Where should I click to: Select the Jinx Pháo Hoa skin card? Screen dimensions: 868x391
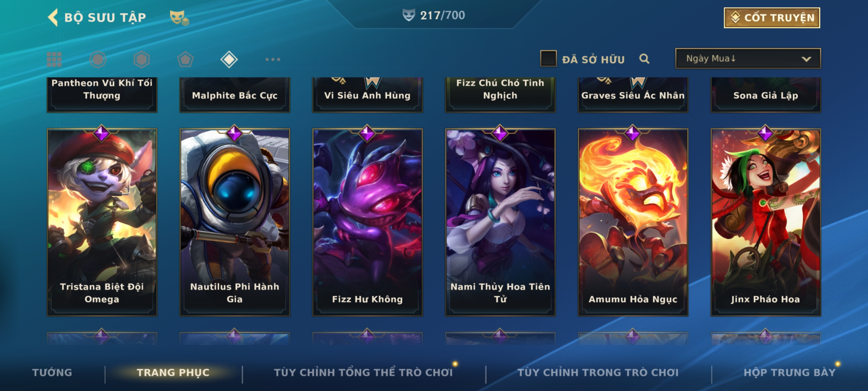766,222
